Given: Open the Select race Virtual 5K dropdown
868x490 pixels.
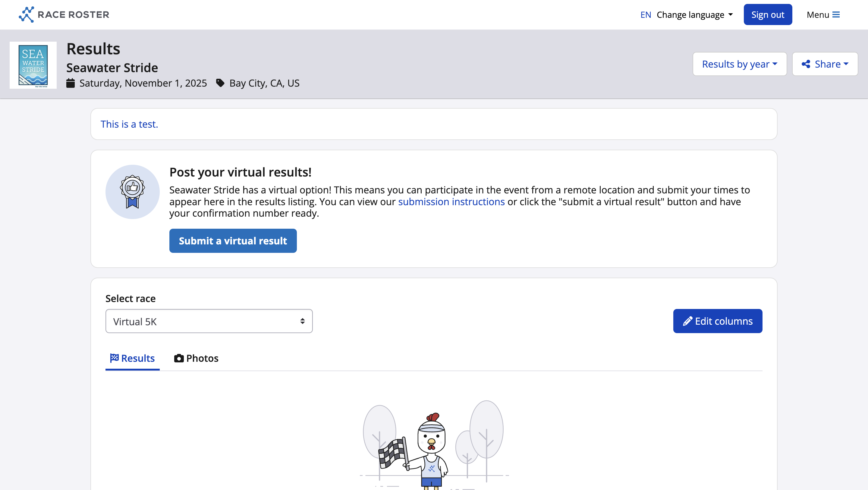Looking at the screenshot, I should [x=209, y=321].
